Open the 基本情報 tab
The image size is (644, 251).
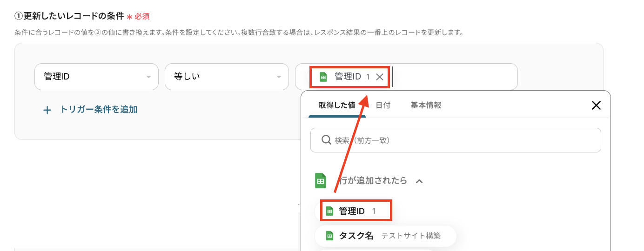point(426,106)
